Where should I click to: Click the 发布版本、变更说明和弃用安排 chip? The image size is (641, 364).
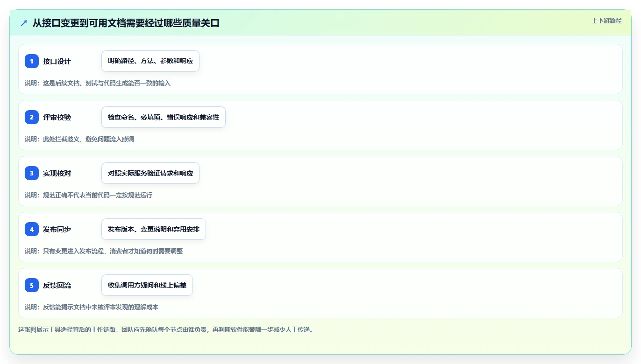coord(154,229)
